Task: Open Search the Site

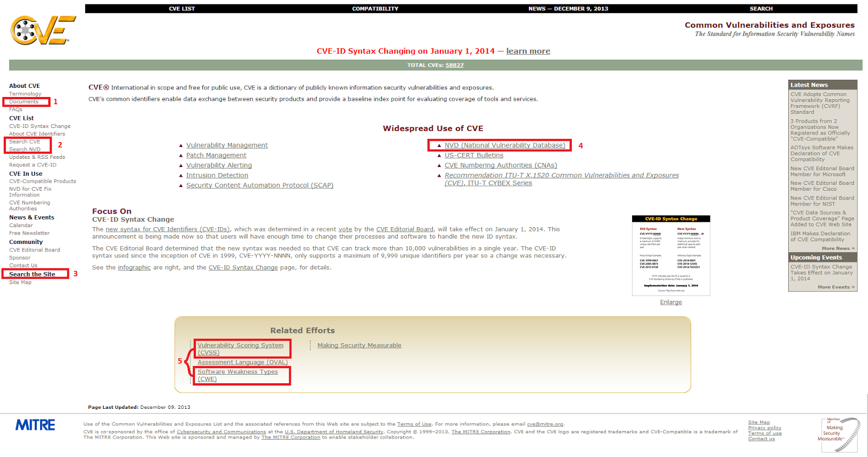Action: coord(32,274)
